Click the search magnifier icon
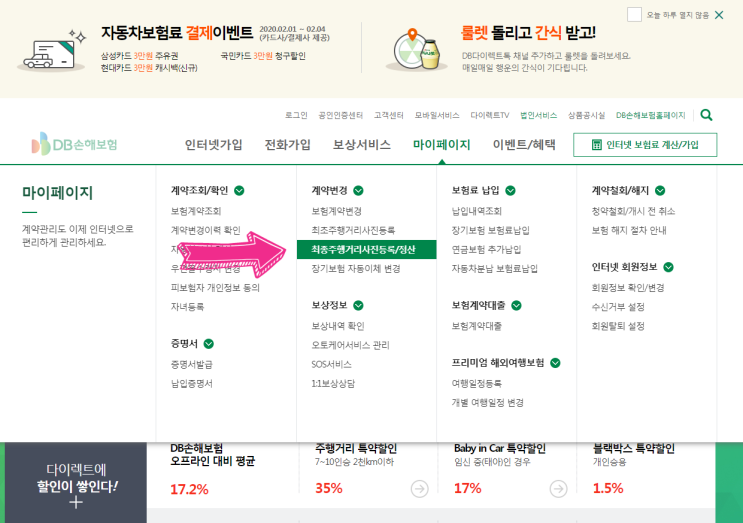This screenshot has height=523, width=743. coord(706,115)
